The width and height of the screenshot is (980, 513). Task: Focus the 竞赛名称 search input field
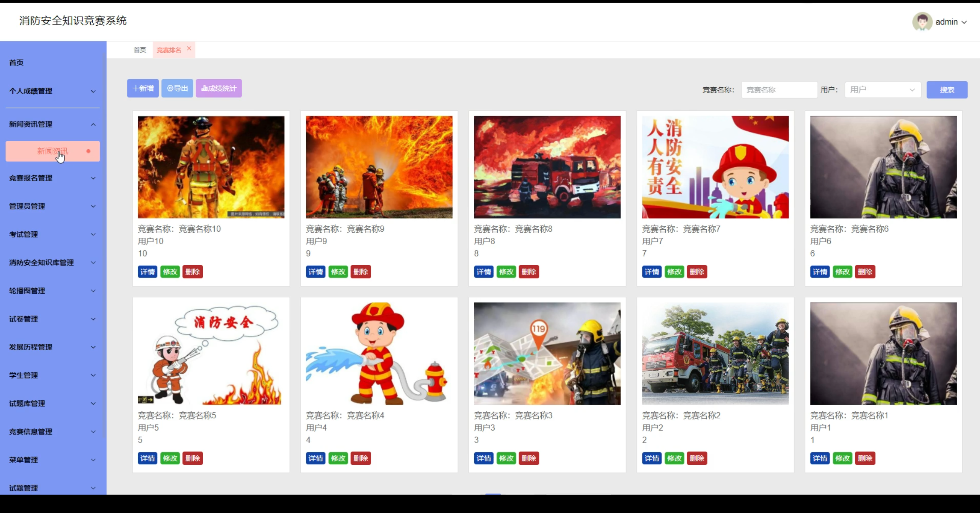779,90
